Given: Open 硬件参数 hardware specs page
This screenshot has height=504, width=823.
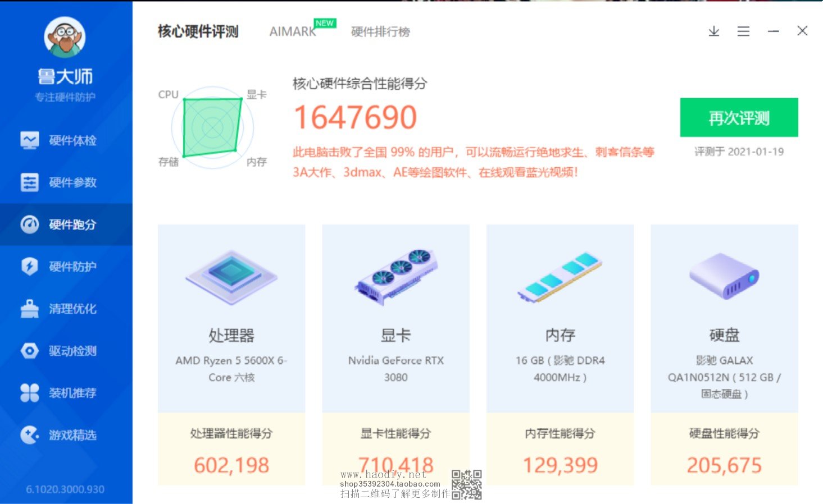Looking at the screenshot, I should [x=66, y=182].
